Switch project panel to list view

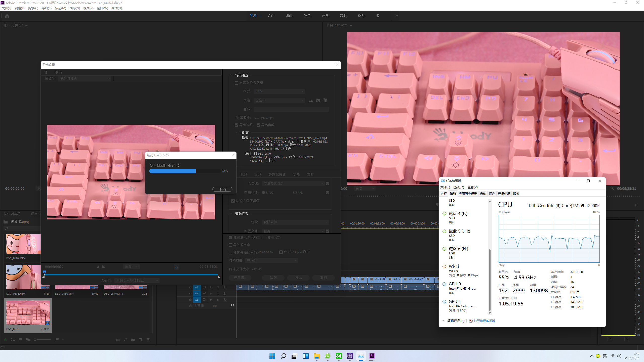[13, 340]
